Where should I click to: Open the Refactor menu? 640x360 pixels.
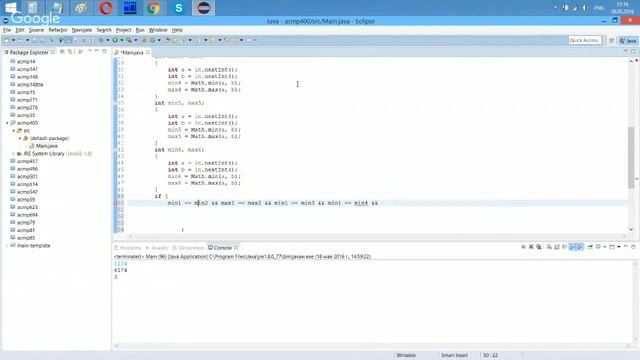(58, 30)
